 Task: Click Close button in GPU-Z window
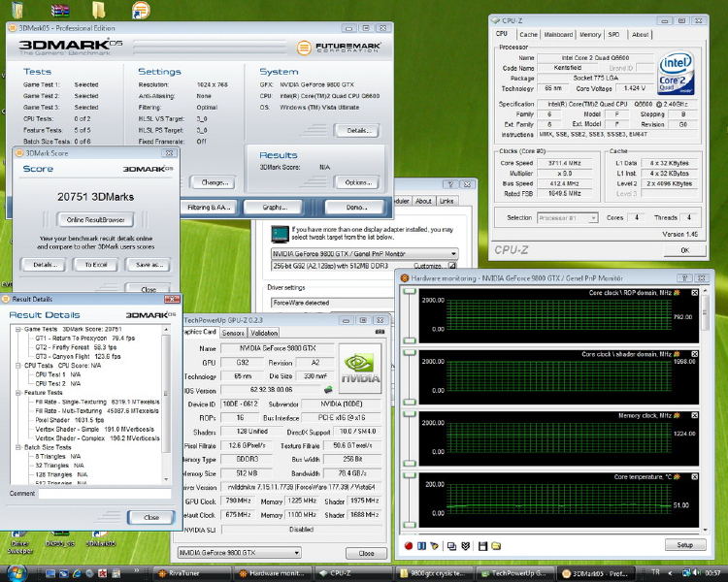(x=366, y=553)
